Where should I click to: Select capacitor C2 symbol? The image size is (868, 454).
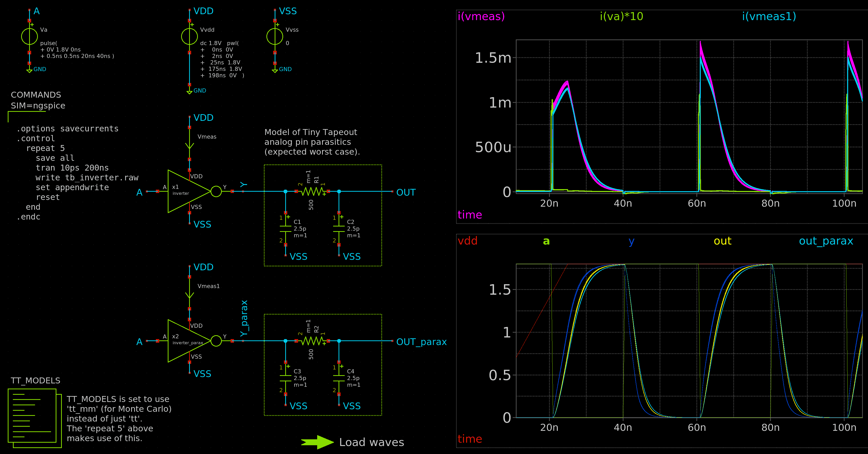tap(339, 229)
